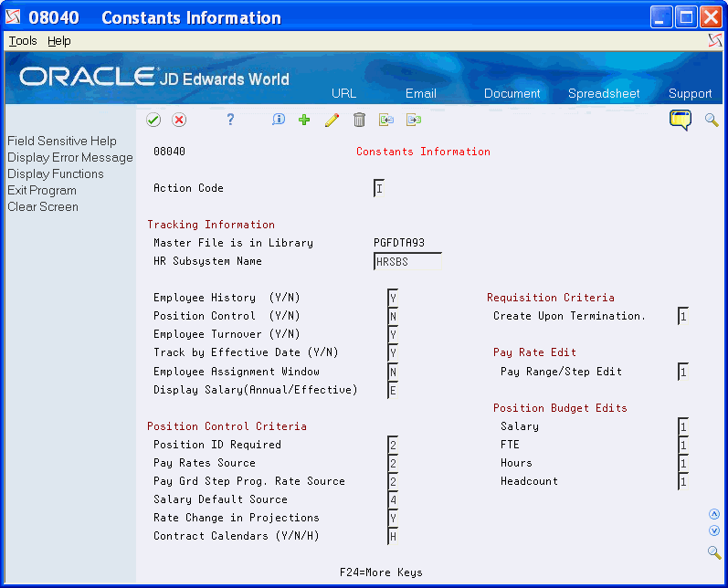This screenshot has width=728, height=588.
Task: Click the Document header link
Action: (x=512, y=93)
